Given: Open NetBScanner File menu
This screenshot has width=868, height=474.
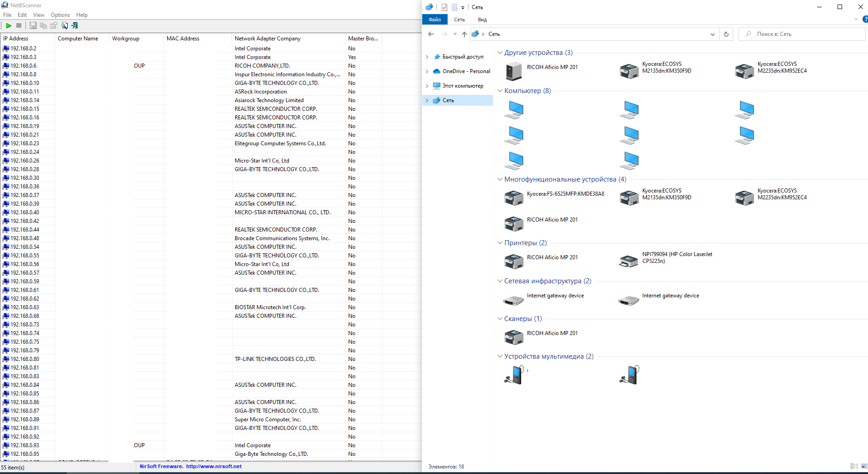Looking at the screenshot, I should coord(7,15).
